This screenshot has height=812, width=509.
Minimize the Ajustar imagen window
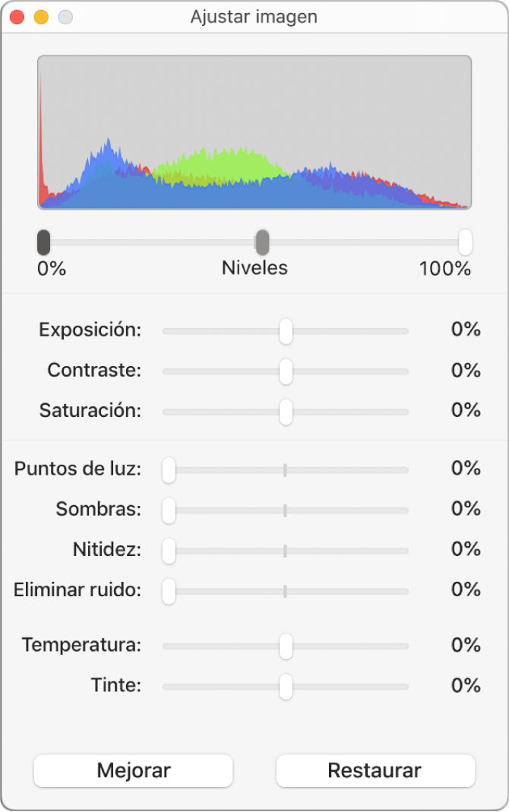(40, 16)
